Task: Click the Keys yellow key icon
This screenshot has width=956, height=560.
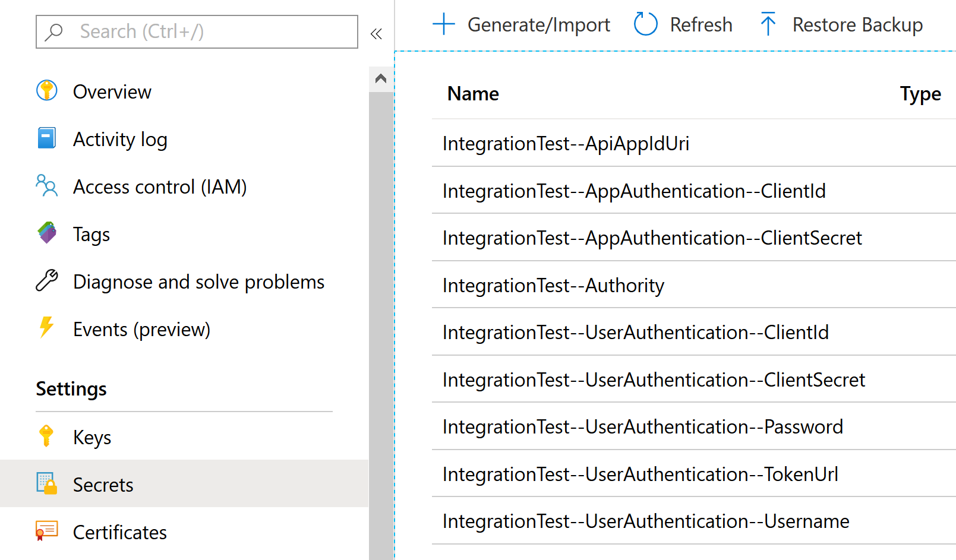Action: pyautogui.click(x=46, y=436)
